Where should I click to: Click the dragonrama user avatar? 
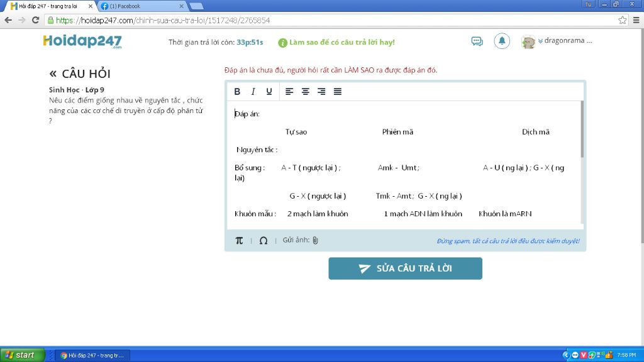point(528,42)
